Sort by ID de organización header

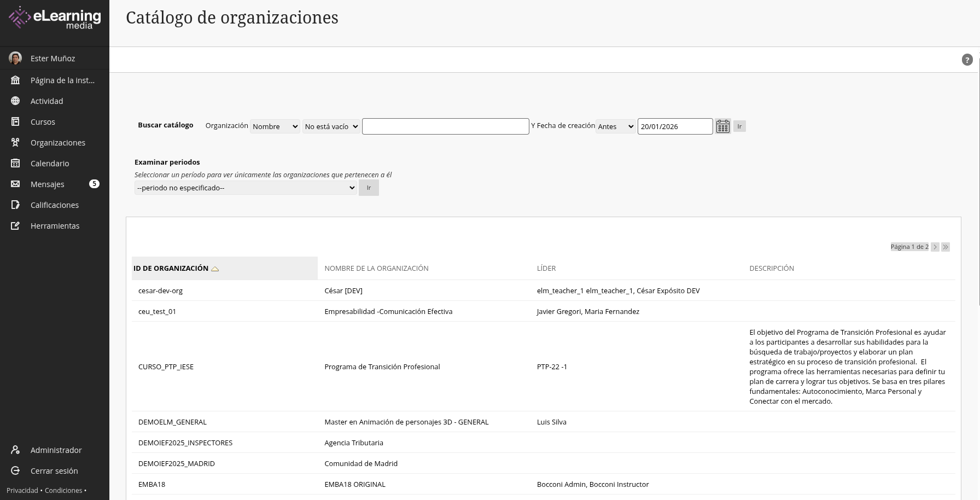(x=171, y=268)
